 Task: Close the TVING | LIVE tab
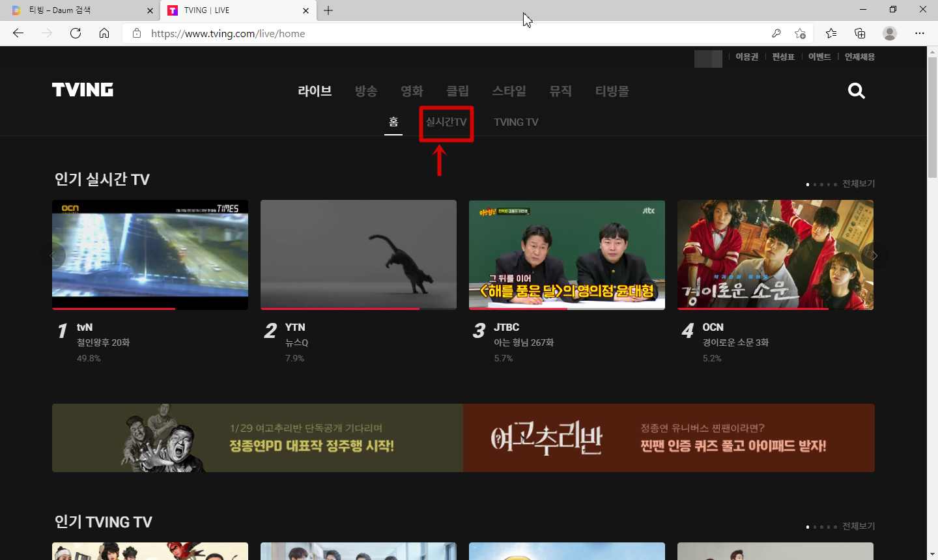click(306, 10)
